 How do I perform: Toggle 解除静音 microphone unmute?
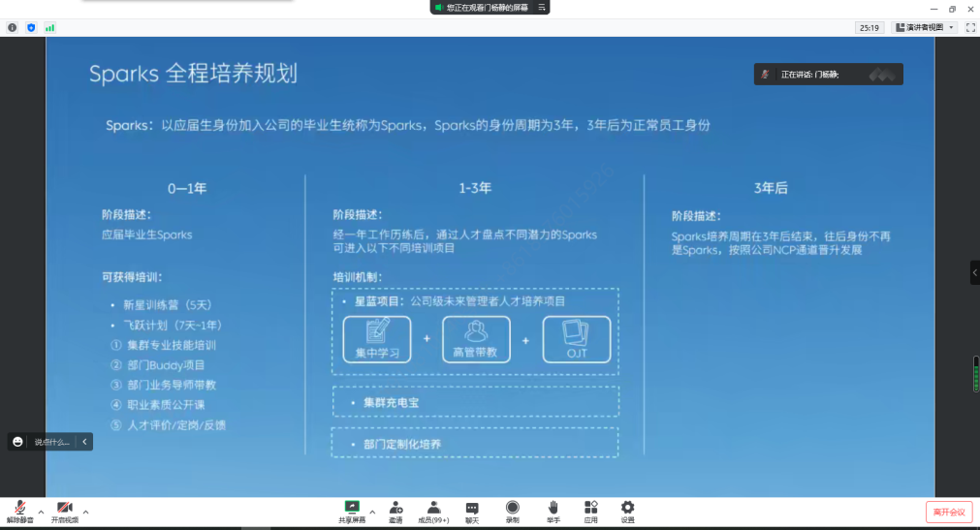(19, 512)
